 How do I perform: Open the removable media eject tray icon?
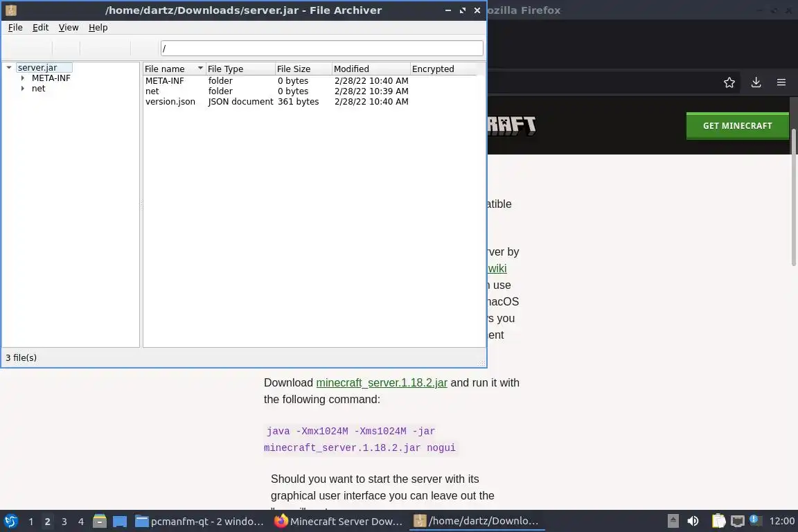pos(673,521)
